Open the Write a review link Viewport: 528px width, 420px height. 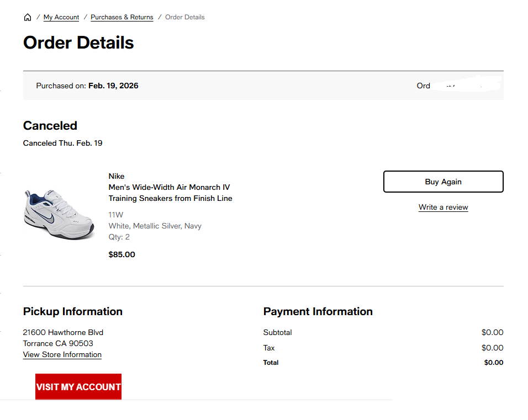click(x=443, y=208)
